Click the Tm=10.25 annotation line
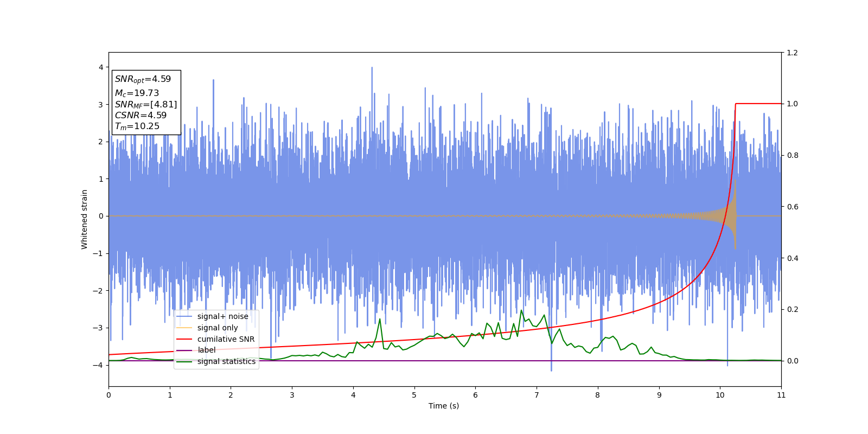The image size is (868, 434). pos(137,126)
